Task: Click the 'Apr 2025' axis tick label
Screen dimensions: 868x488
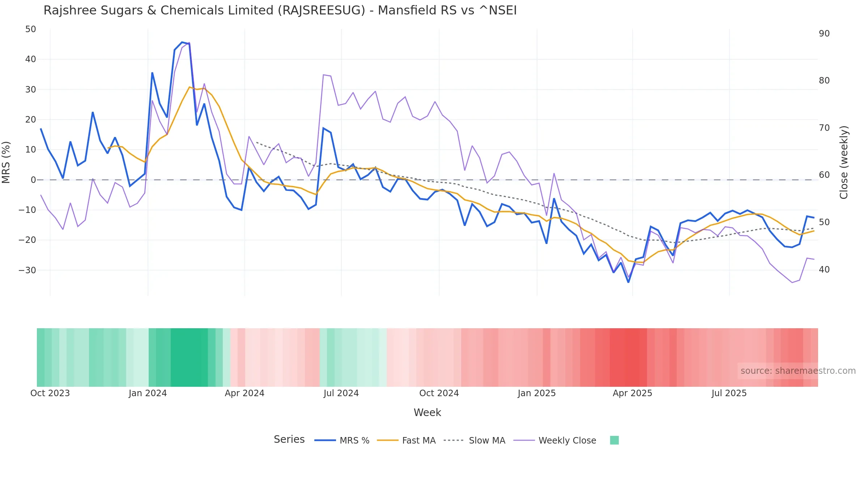Action: [633, 393]
